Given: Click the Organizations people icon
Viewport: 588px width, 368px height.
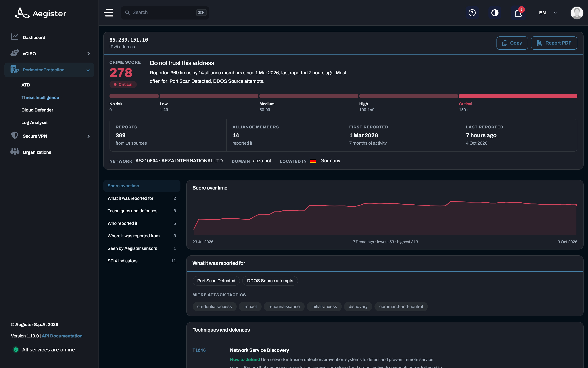Looking at the screenshot, I should coord(15,152).
